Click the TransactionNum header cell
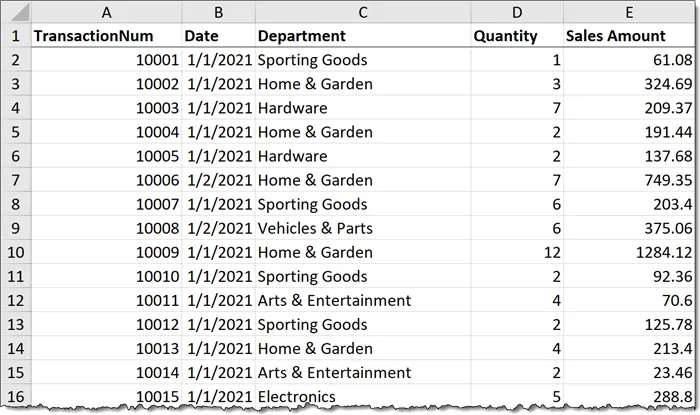The width and height of the screenshot is (700, 415). click(x=105, y=36)
